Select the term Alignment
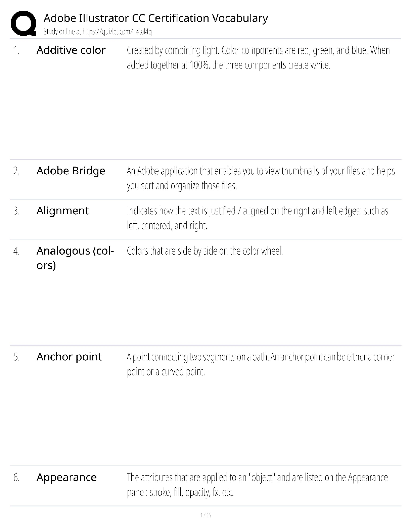 (62, 211)
